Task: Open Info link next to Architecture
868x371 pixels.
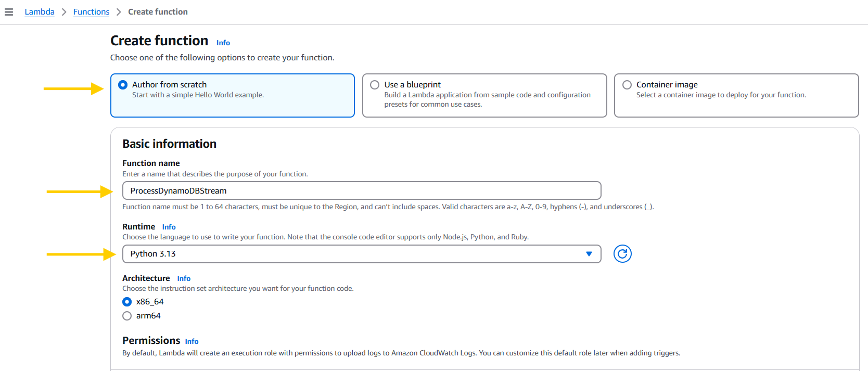Action: (184, 278)
